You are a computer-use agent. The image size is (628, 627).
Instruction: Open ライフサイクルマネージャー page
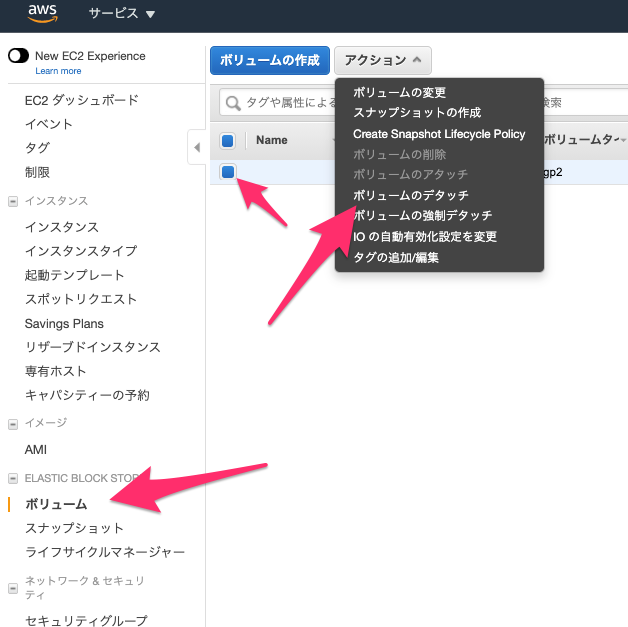pyautogui.click(x=105, y=552)
